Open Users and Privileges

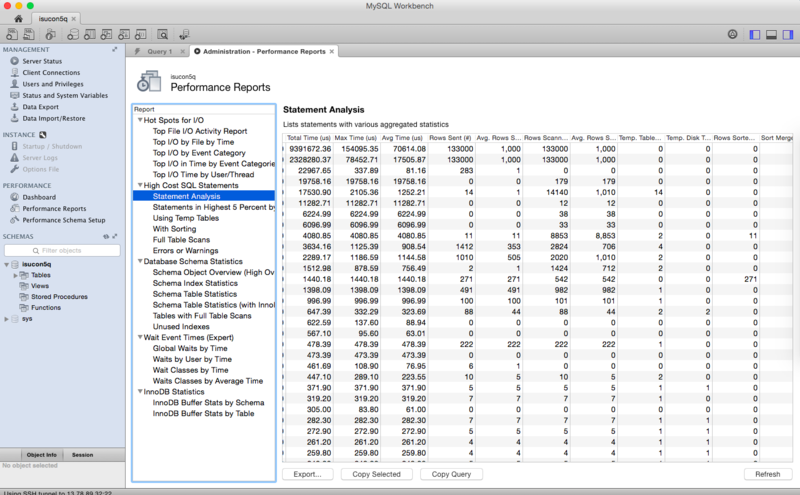53,84
